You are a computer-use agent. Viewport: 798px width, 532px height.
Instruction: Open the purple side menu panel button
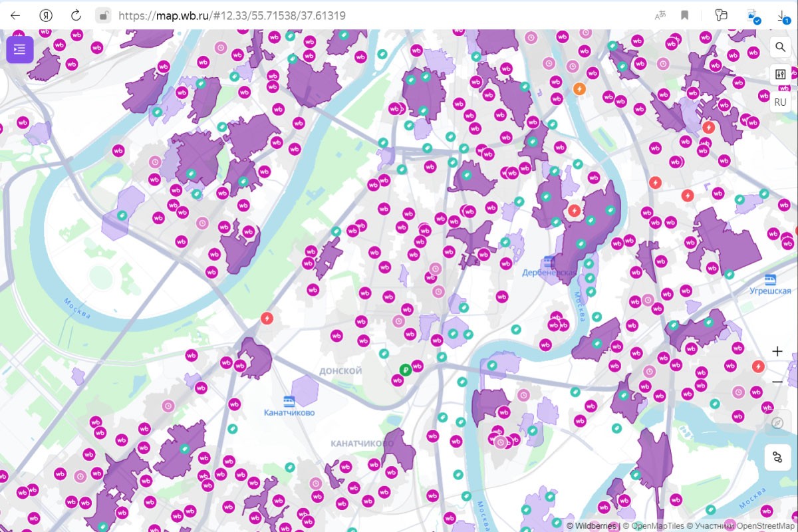20,49
